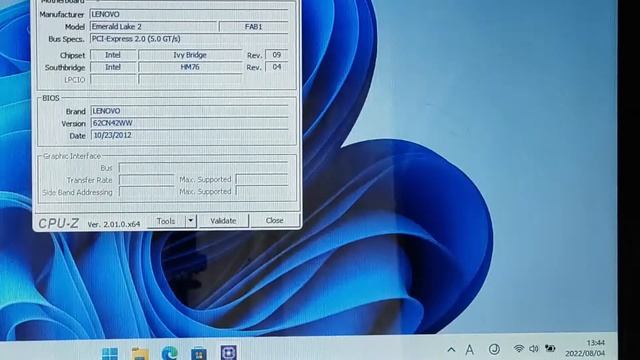Click the purple CPU-Z taskbar icon
This screenshot has height=360, width=640.
229,353
